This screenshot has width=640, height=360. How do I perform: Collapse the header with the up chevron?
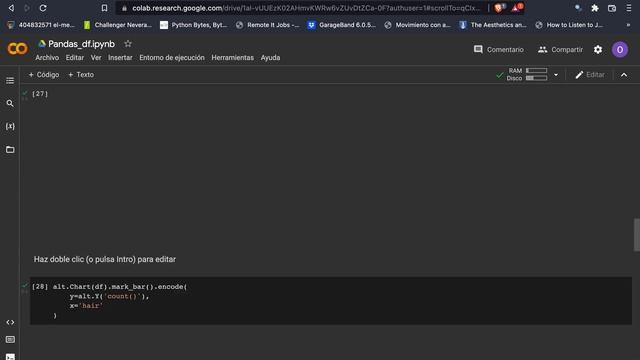pyautogui.click(x=624, y=75)
